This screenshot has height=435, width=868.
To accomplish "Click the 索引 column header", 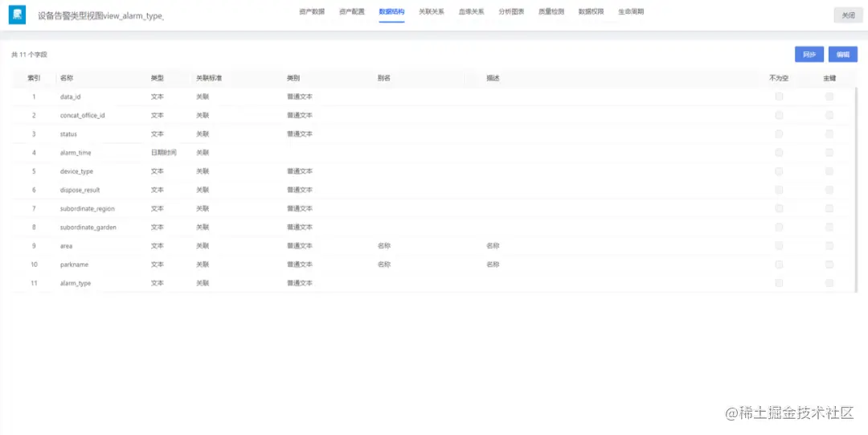I will (34, 78).
